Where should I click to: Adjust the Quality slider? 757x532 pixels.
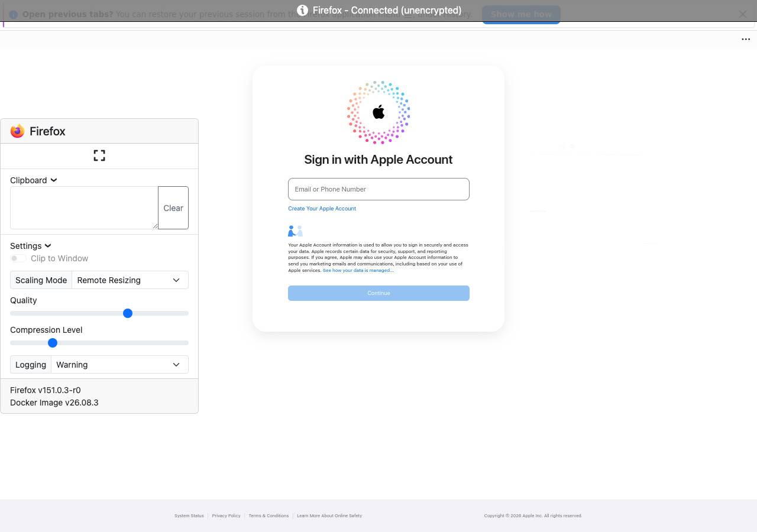pyautogui.click(x=99, y=313)
